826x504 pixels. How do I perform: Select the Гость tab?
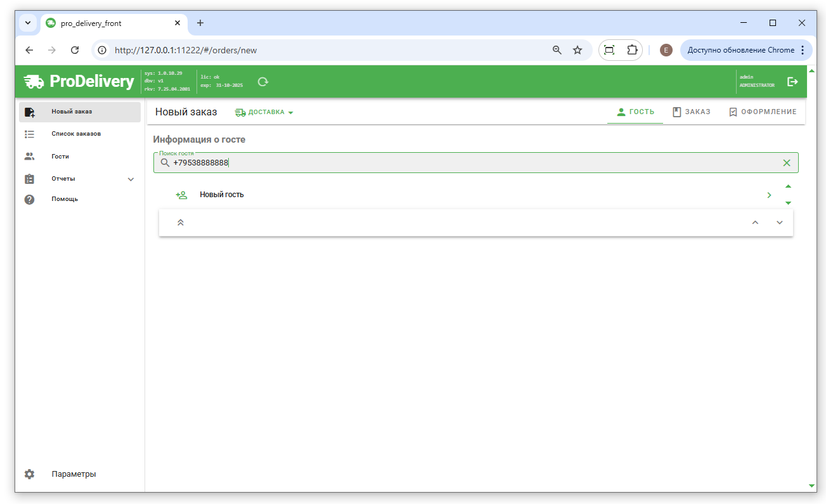click(x=635, y=112)
